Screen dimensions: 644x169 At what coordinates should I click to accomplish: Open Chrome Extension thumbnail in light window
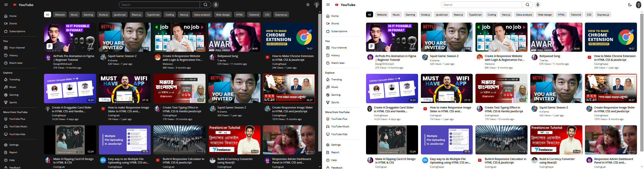(611, 37)
